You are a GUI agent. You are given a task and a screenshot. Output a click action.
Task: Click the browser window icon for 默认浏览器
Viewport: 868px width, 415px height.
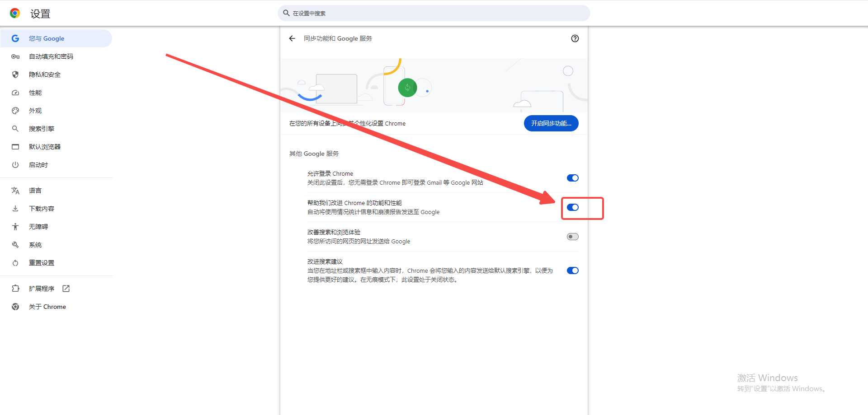click(15, 147)
